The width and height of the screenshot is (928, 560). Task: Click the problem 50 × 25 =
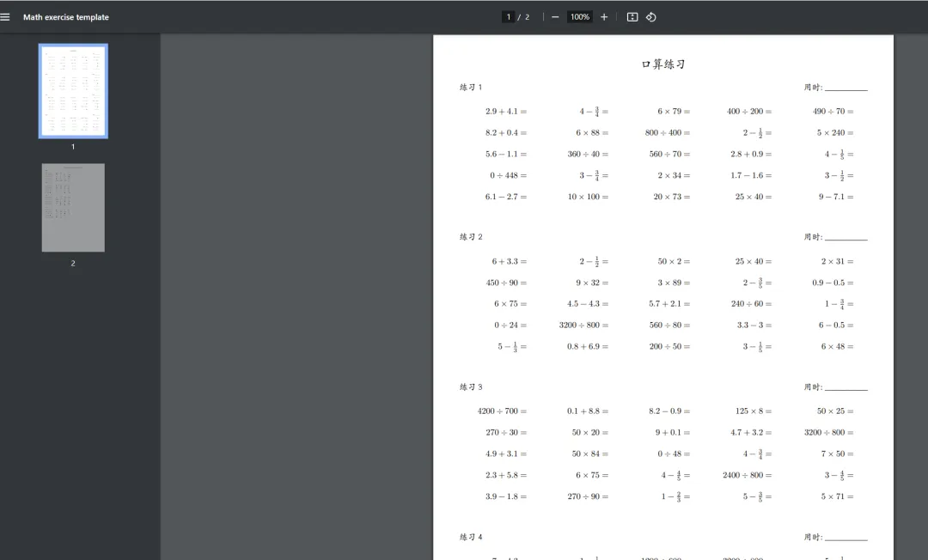pos(835,411)
